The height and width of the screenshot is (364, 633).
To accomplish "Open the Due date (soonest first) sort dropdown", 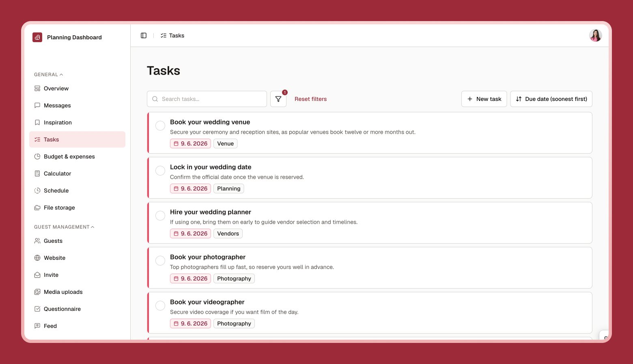I will [551, 99].
